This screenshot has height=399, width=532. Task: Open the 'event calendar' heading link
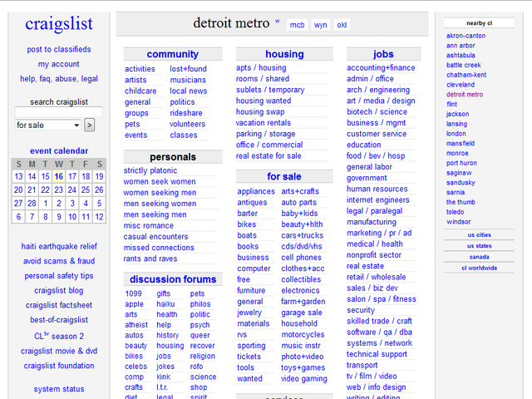[x=59, y=150]
